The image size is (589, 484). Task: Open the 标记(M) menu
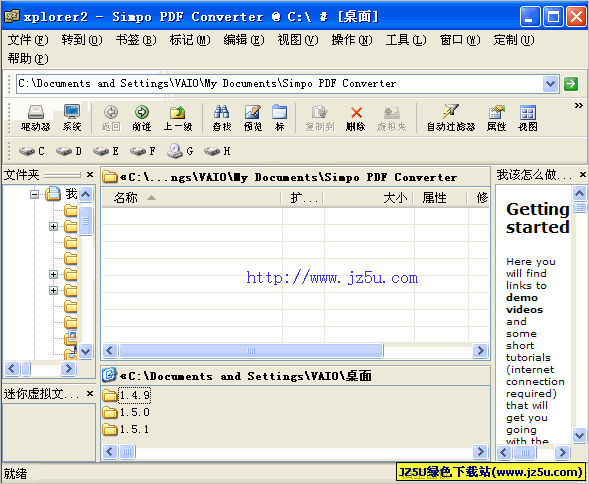click(190, 40)
